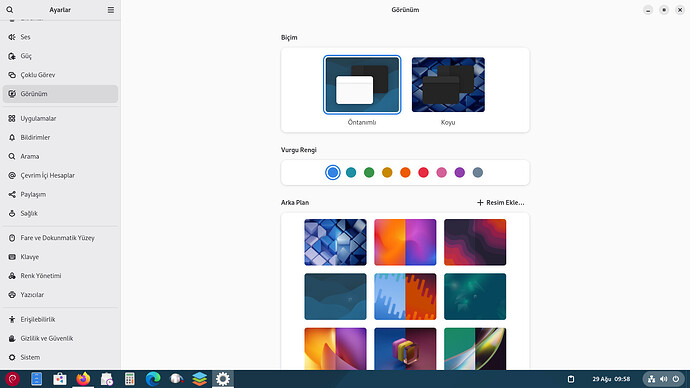Screen dimensions: 690x388
Task: Open the search icon in Ayarlar sidebar
Action: [x=10, y=10]
